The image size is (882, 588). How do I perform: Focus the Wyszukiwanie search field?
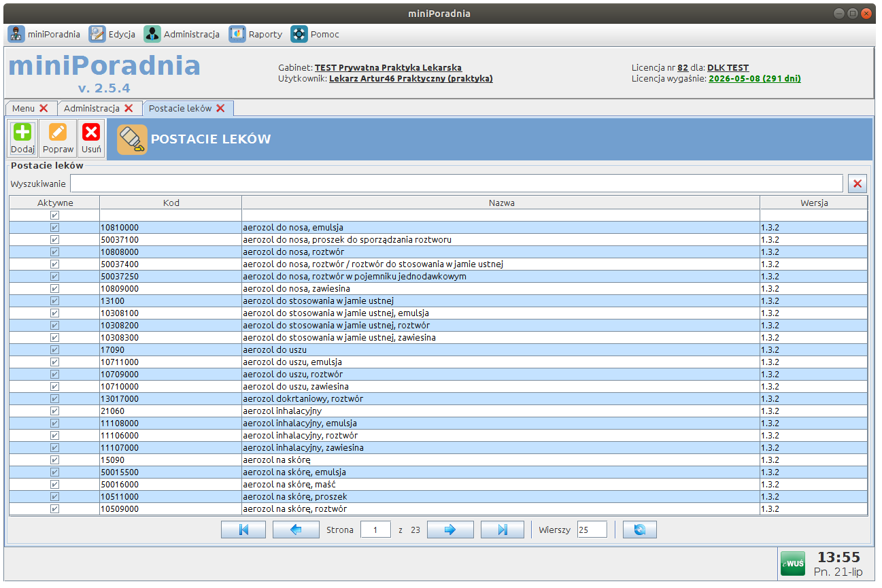pos(456,184)
